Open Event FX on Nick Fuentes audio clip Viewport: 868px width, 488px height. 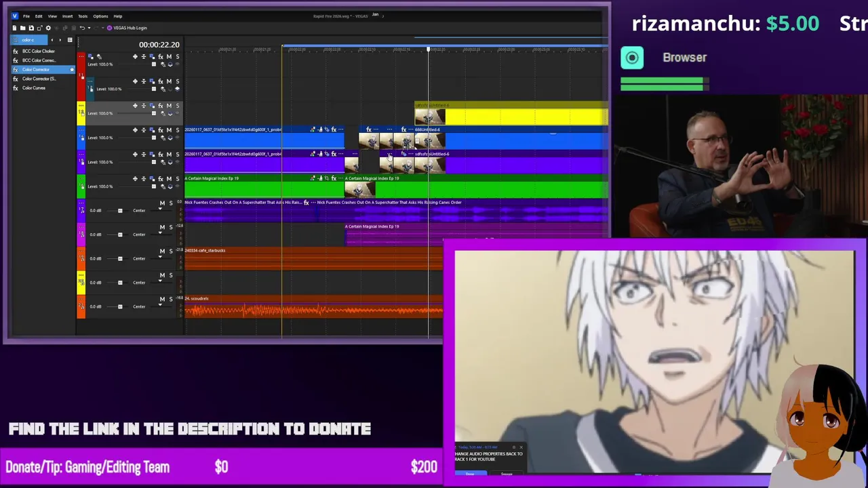[x=307, y=202]
